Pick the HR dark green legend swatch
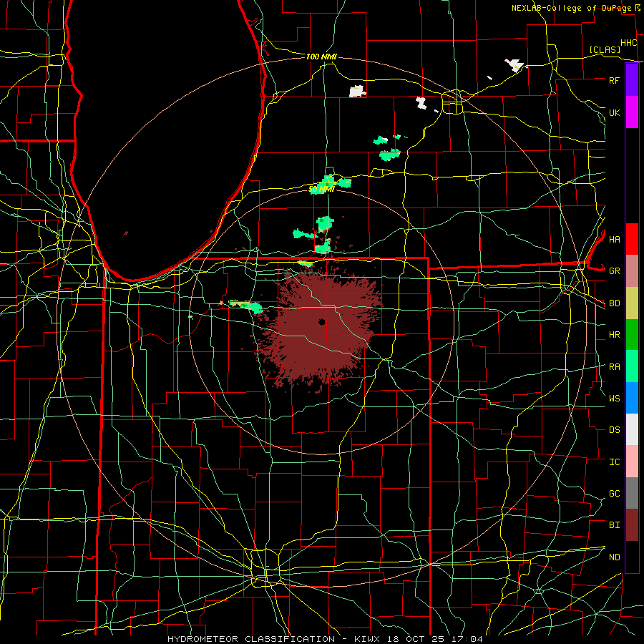644x644 pixels. (x=632, y=335)
